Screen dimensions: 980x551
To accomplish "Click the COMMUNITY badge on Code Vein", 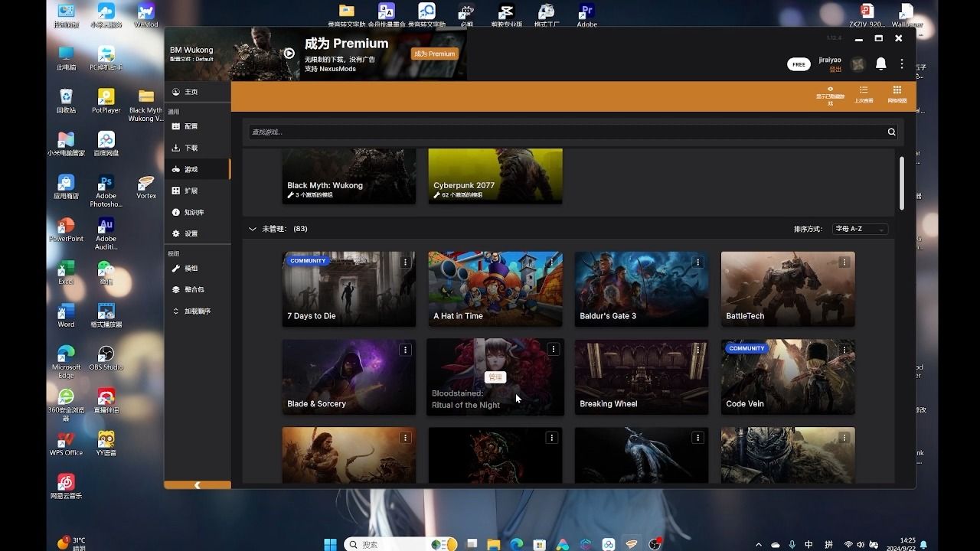I will pos(746,349).
